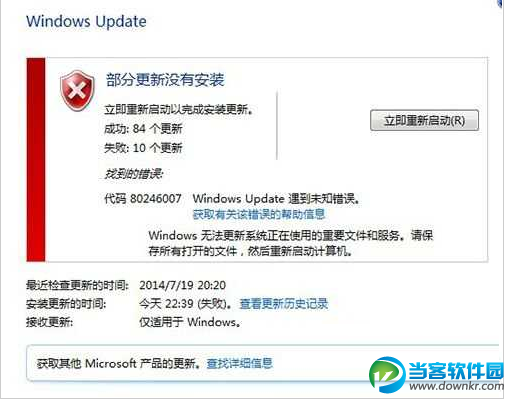Click the 立即重新启动以完成安装更新 message line
505x400 pixels.
(179, 109)
